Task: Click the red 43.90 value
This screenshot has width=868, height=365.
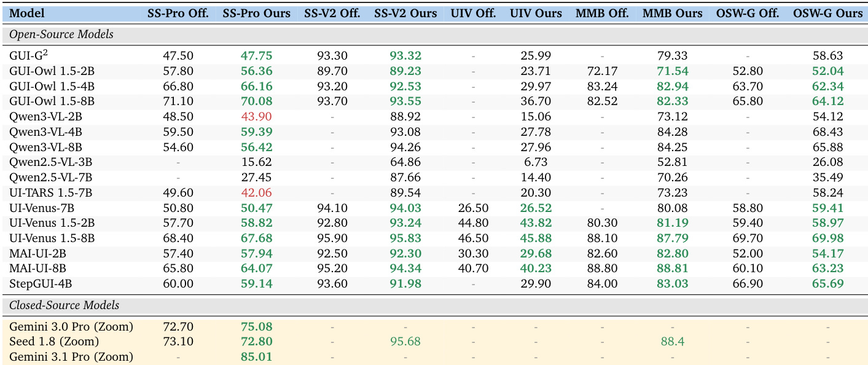Action: pyautogui.click(x=256, y=117)
